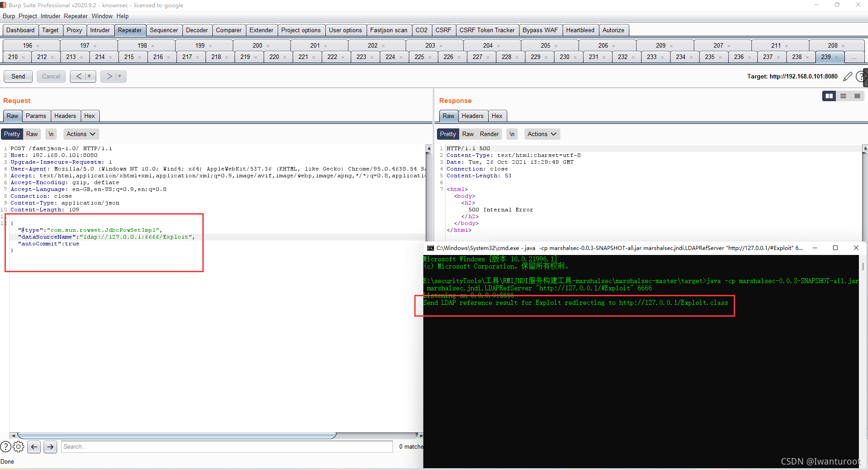Go to next search match arrow
868x470 pixels.
pyautogui.click(x=50, y=447)
